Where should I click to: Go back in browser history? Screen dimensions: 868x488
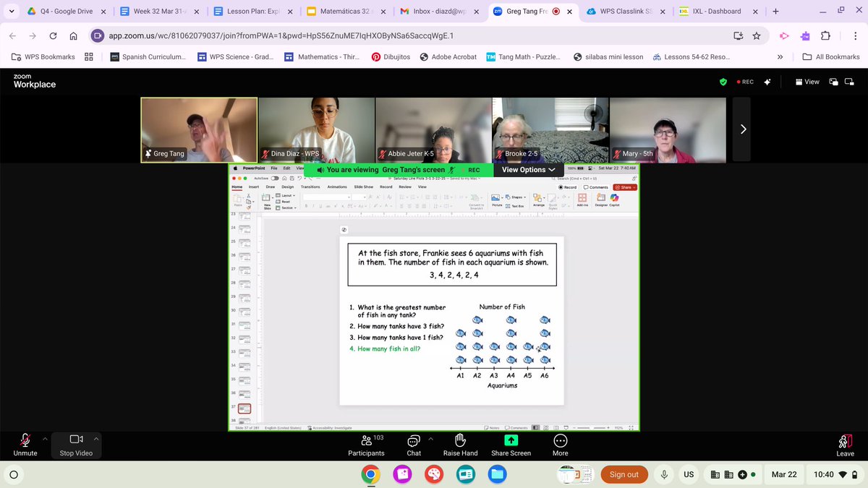13,35
